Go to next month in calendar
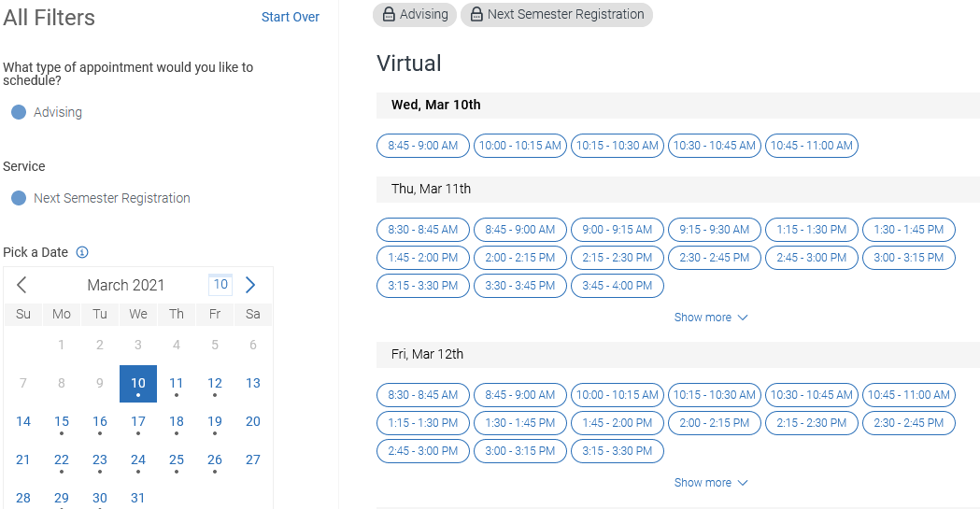Screen dimensions: 980x509 pyautogui.click(x=250, y=285)
